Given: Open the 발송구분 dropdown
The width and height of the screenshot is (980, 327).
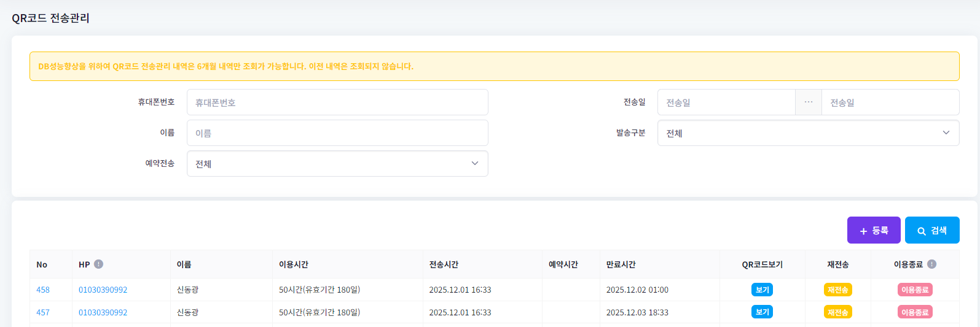Looking at the screenshot, I should pyautogui.click(x=808, y=133).
